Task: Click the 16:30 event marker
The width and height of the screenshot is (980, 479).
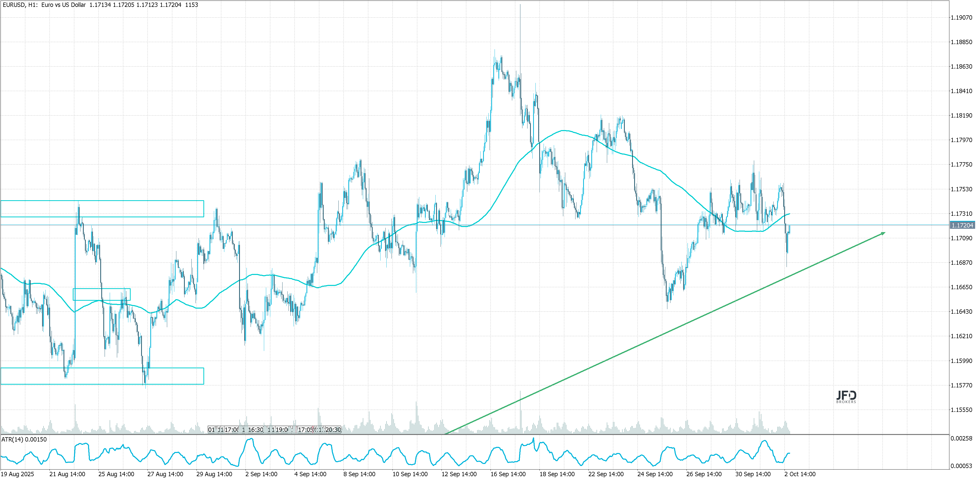Action: click(x=255, y=430)
